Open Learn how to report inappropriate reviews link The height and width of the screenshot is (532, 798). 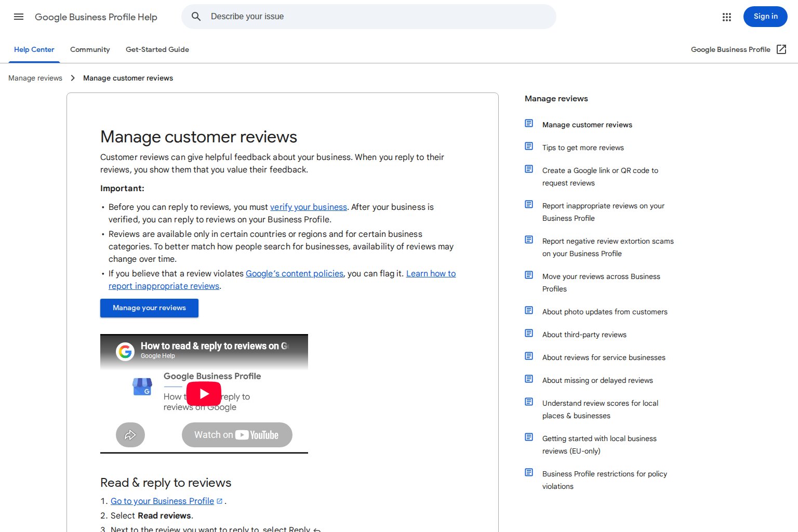(282, 280)
